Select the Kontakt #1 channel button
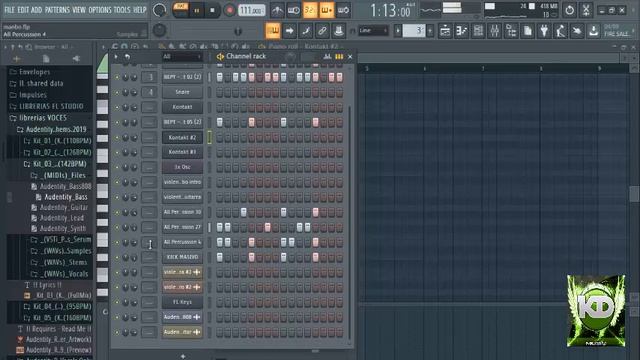This screenshot has width=640, height=360. 182,152
